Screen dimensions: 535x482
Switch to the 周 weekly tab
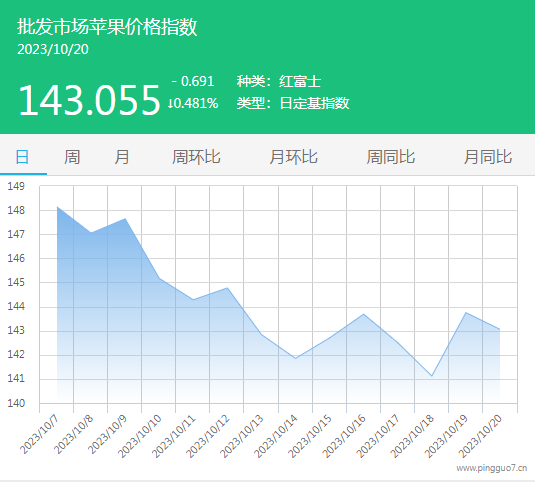(72, 157)
